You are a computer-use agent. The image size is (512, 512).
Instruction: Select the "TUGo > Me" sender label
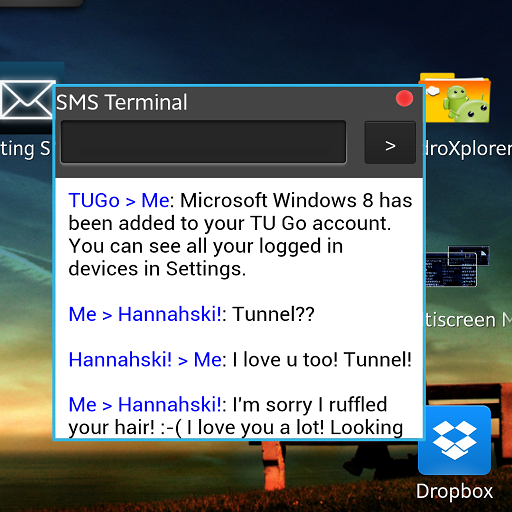click(x=119, y=200)
